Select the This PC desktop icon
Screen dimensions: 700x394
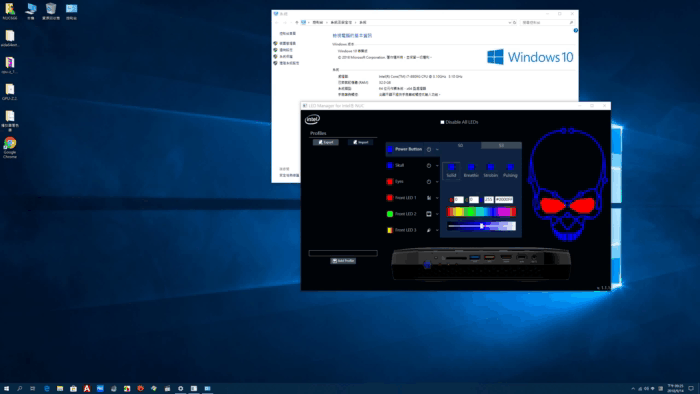point(30,11)
